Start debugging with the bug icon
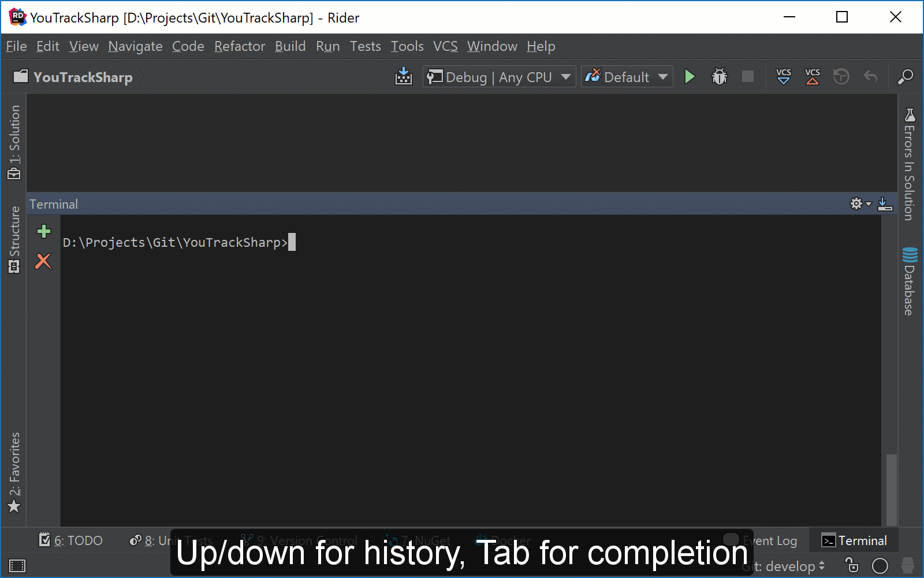 (x=719, y=77)
